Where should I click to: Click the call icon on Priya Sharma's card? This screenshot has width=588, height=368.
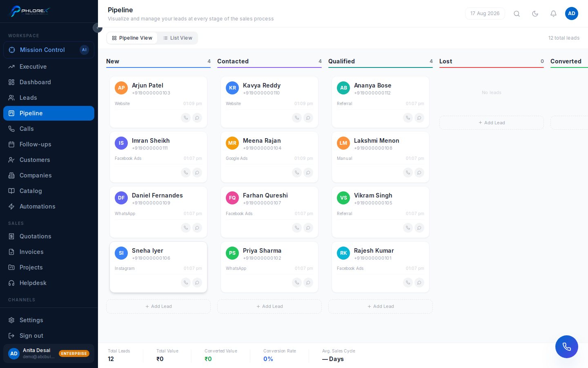coord(297,283)
